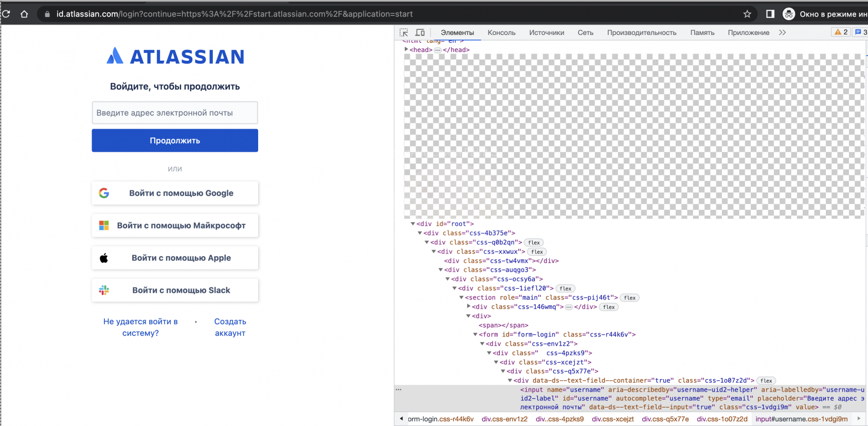868x426 pixels.
Task: Show more DevTools tabs via double chevron
Action: coord(782,32)
